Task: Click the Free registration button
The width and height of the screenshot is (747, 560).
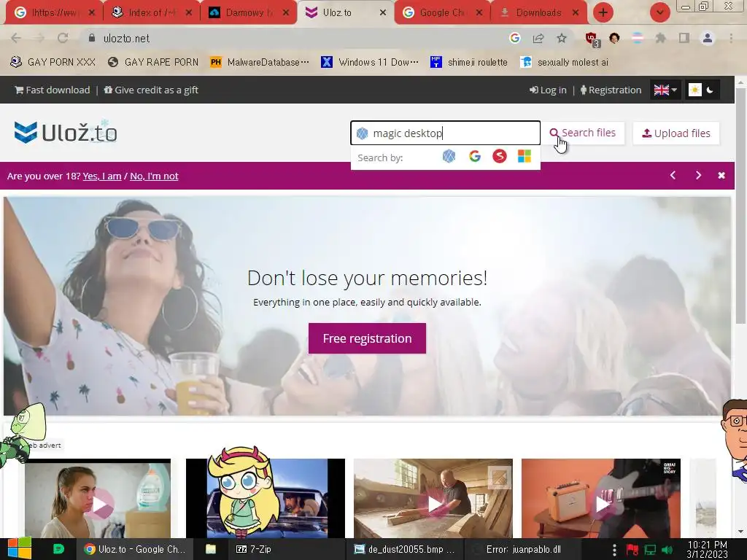Action: point(367,338)
